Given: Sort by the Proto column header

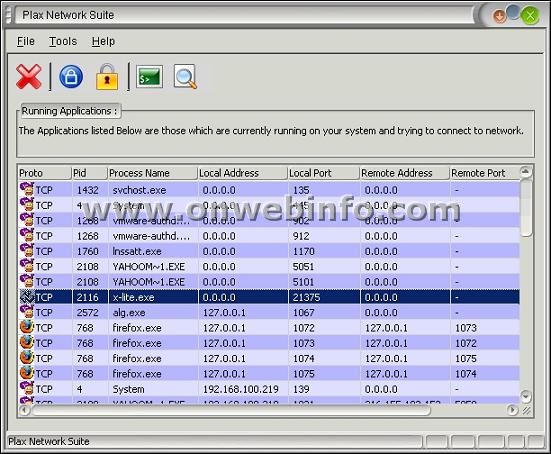Looking at the screenshot, I should [x=45, y=173].
